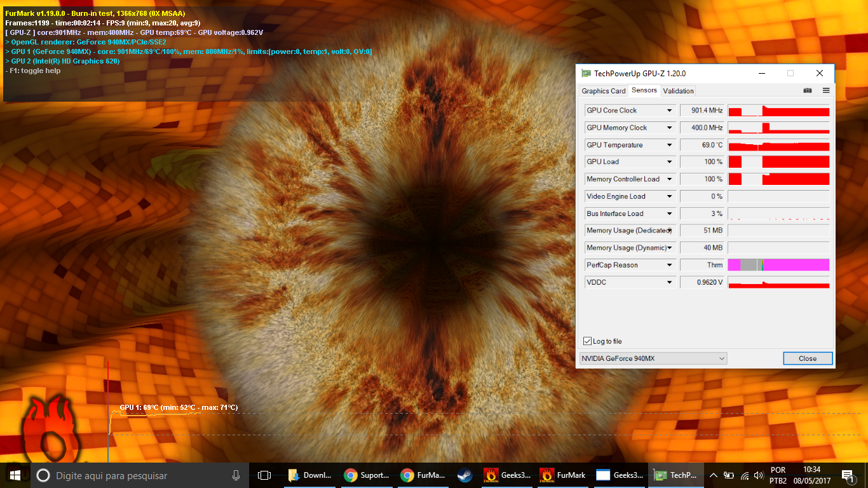The height and width of the screenshot is (488, 868).
Task: Click the POR PTB2 language indicator
Action: click(x=778, y=475)
